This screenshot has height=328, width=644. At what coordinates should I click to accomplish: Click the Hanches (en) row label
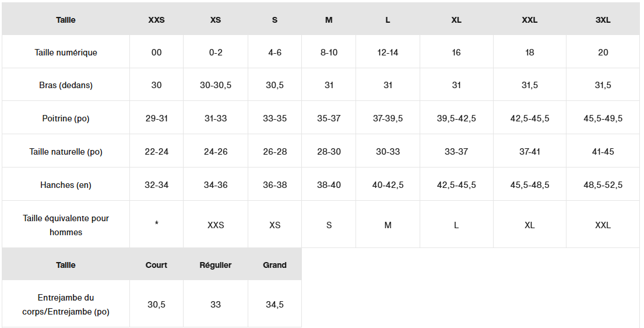tap(66, 185)
